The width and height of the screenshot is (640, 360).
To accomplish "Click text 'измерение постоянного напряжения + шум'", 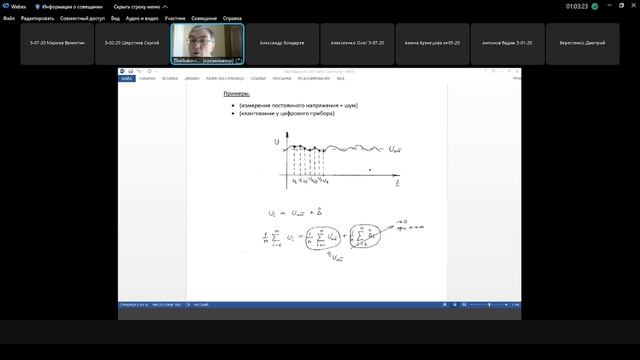I will pos(298,105).
